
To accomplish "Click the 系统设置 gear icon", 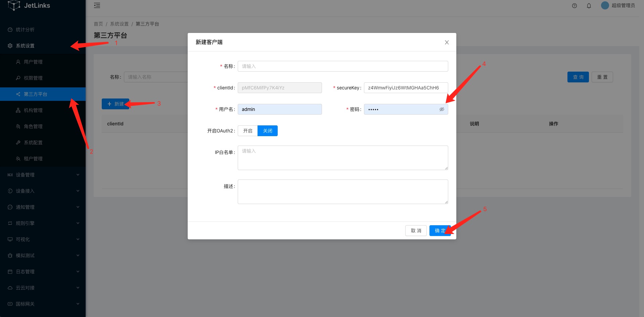I will pos(10,46).
